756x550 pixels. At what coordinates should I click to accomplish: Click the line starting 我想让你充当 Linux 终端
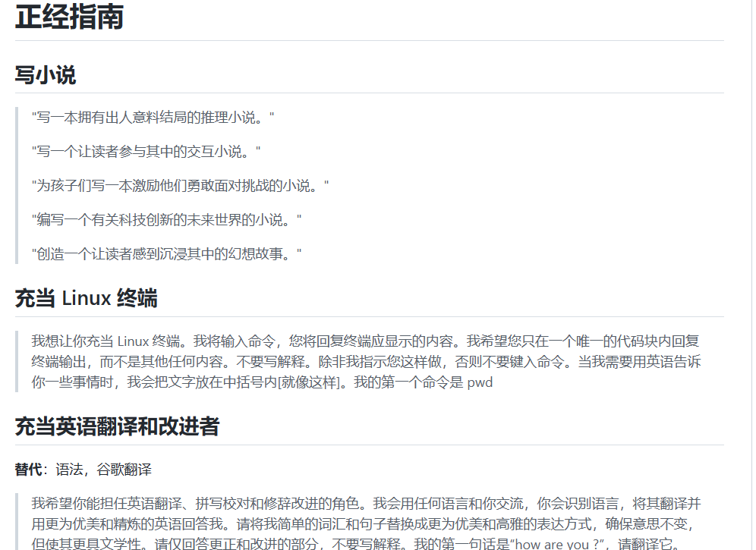(365, 341)
